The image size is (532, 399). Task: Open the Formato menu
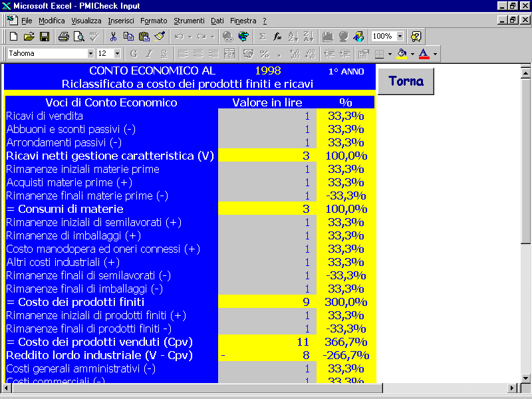[x=154, y=21]
